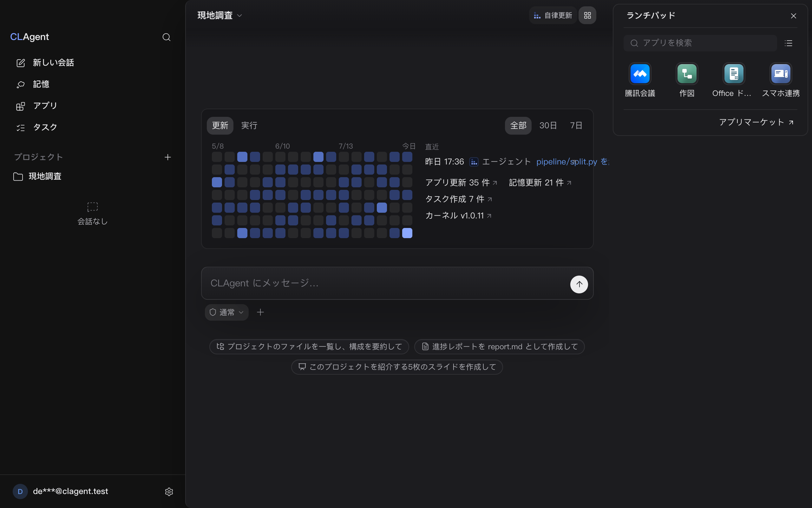Image resolution: width=812 pixels, height=508 pixels.
Task: Launch the 騰訊会議 app
Action: [x=640, y=80]
